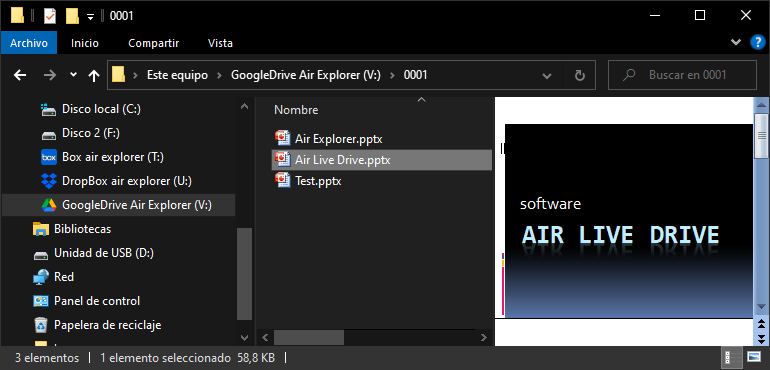Click the Dropbox drive icon
This screenshot has height=370, width=770.
click(49, 181)
